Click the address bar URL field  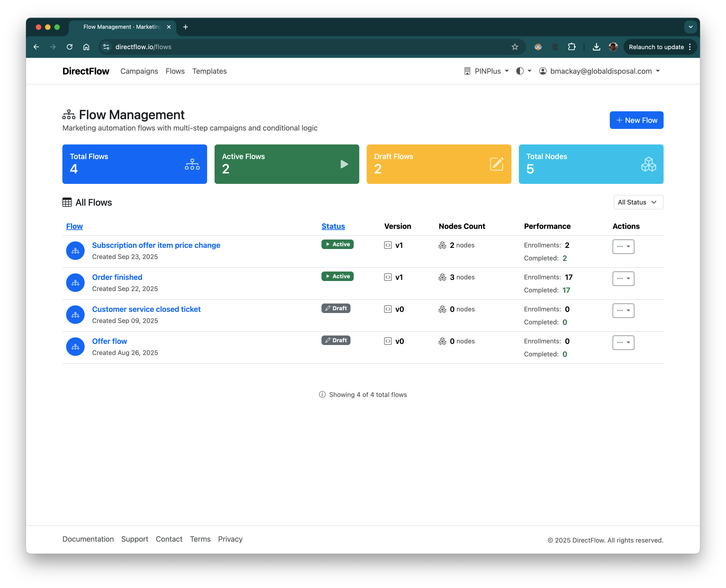tap(305, 47)
